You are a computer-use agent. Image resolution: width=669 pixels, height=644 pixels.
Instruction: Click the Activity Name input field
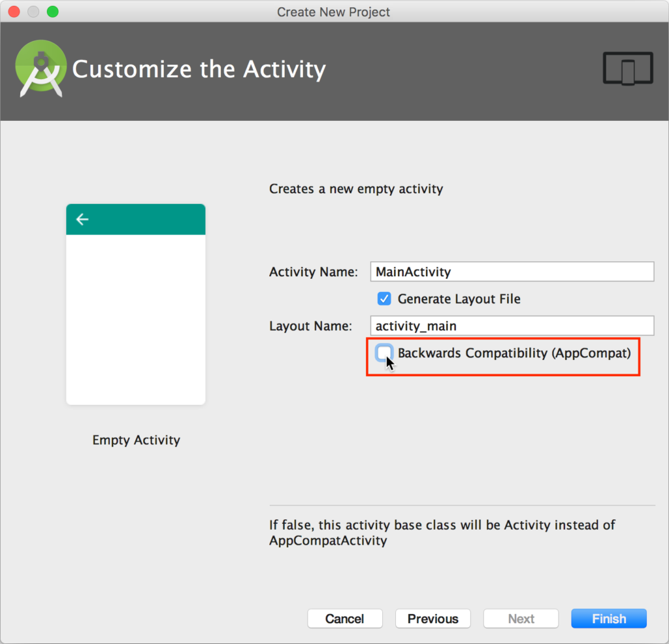pyautogui.click(x=512, y=272)
